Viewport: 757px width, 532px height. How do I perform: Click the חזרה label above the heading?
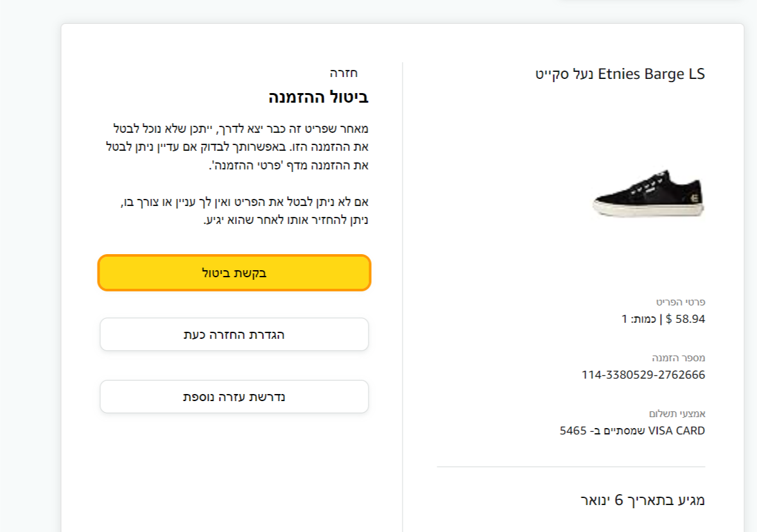(x=344, y=73)
